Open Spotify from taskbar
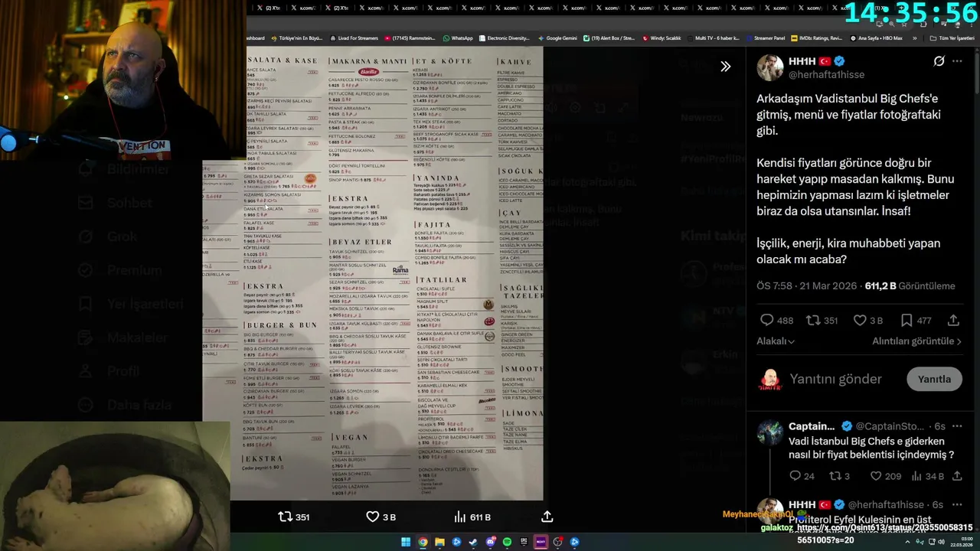 tap(507, 542)
